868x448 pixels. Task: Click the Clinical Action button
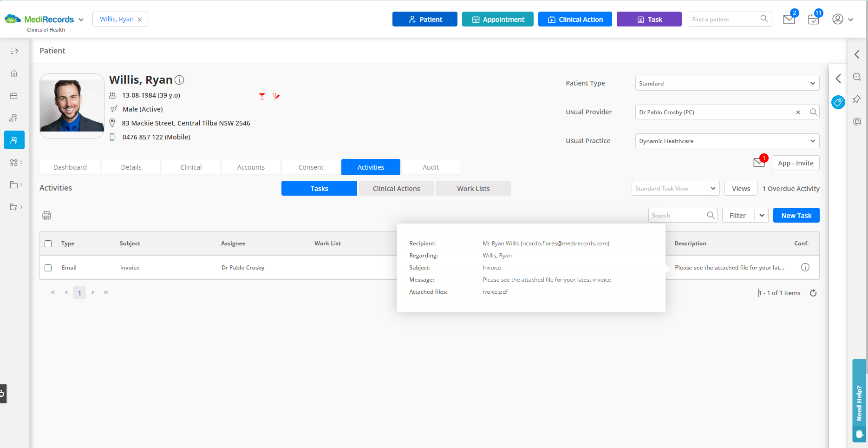click(575, 19)
